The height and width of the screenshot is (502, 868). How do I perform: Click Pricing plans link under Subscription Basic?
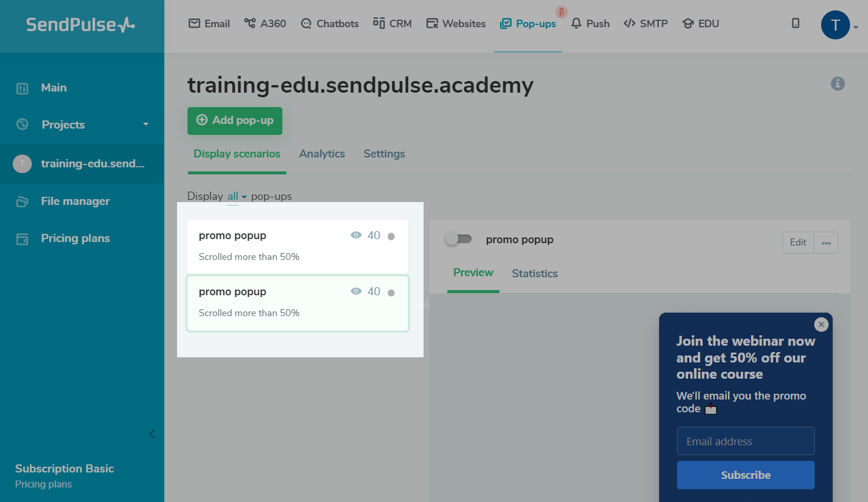(x=43, y=484)
